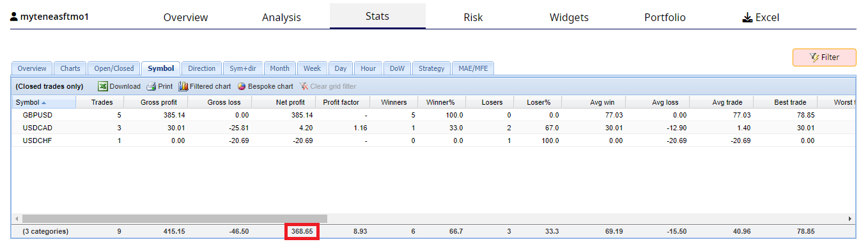Click the Download Excel icon
The image size is (868, 251).
(x=102, y=86)
